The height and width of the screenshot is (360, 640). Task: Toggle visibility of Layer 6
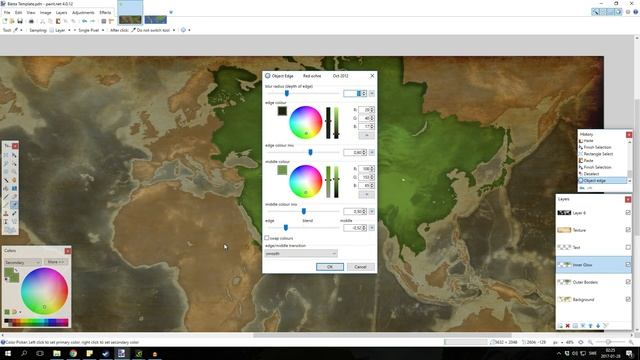tap(628, 213)
